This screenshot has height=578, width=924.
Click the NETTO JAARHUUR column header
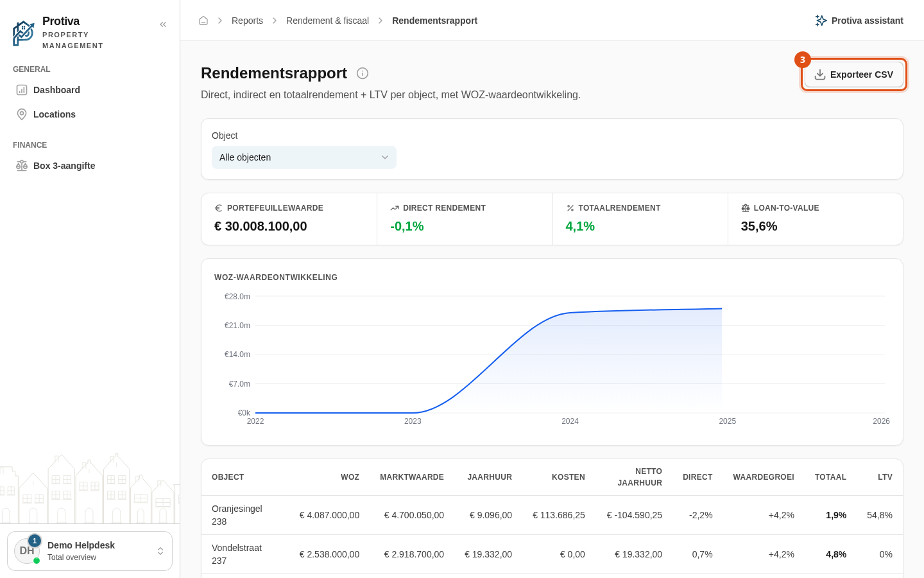[x=640, y=477]
